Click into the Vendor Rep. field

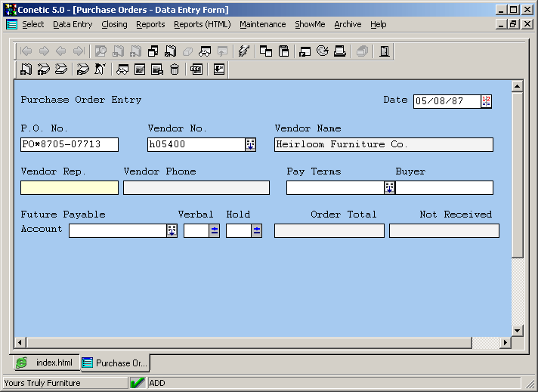coord(70,188)
